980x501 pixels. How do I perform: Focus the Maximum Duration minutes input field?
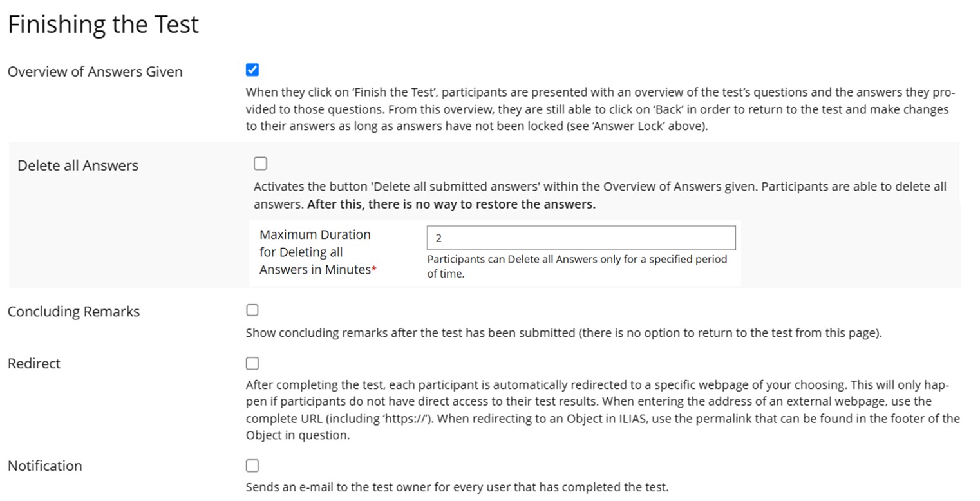click(580, 238)
